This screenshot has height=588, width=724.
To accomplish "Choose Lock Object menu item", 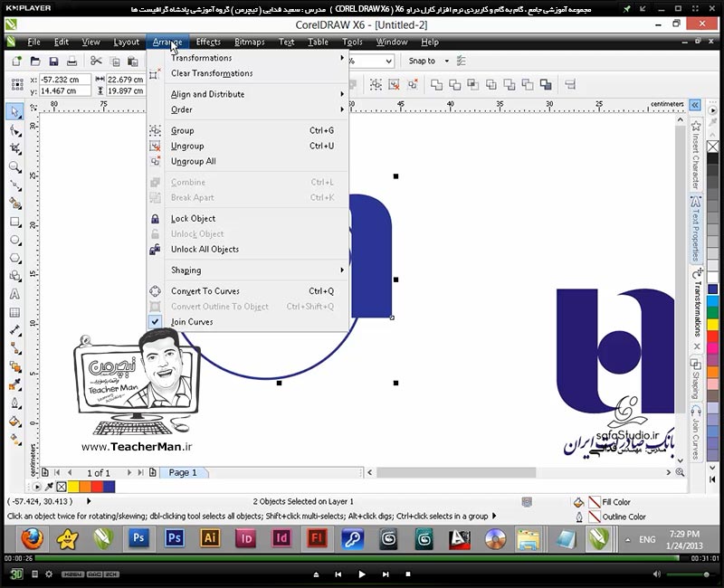I will pos(248,219).
